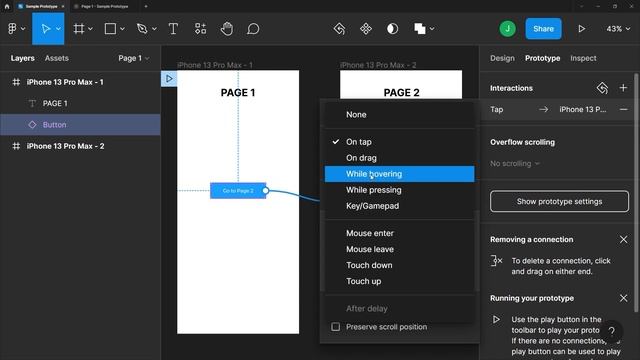Click the flow starting point play marker
This screenshot has height=360, width=640.
pos(169,78)
